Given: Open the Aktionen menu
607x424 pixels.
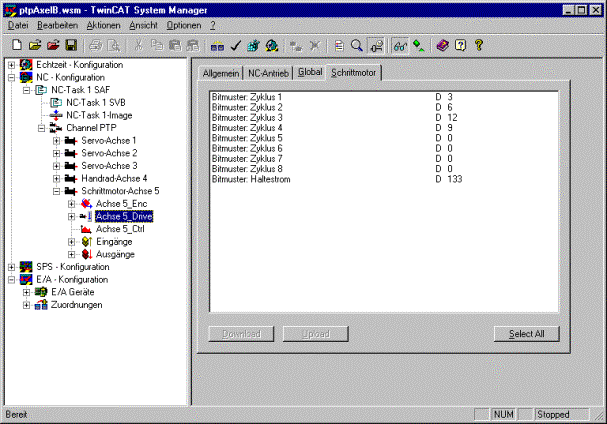Looking at the screenshot, I should tap(103, 26).
